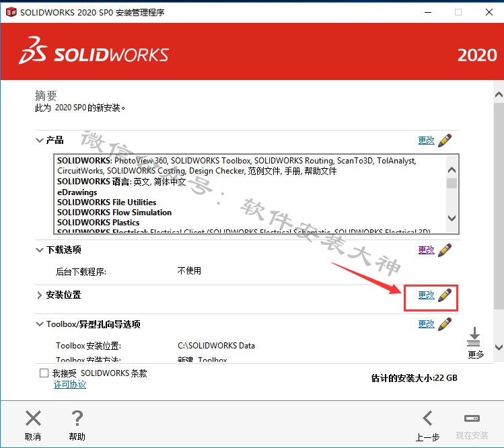Screen dimensions: 504x448
Task: Click the 后台下载程序 label
Action: coord(81,272)
